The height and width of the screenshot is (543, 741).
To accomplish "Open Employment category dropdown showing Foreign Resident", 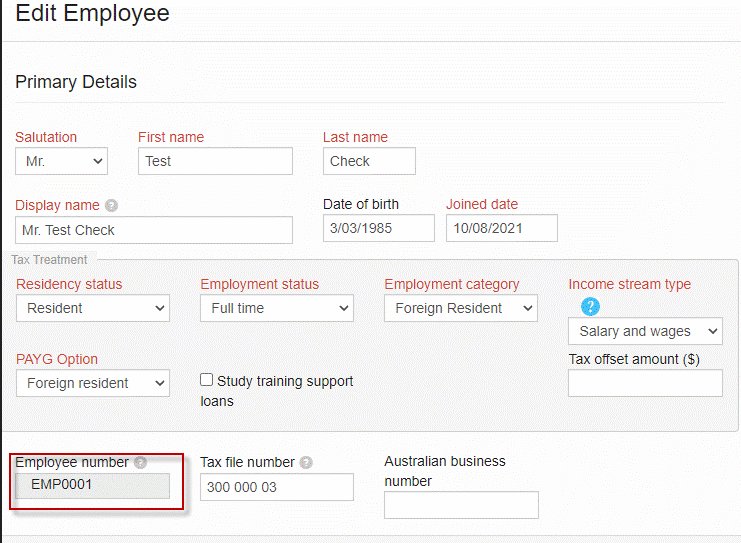I will point(461,308).
